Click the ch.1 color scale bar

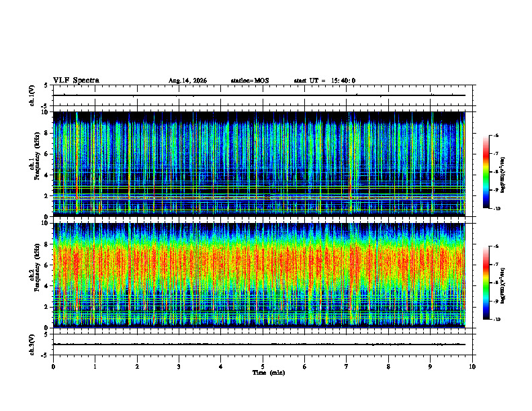pyautogui.click(x=486, y=172)
